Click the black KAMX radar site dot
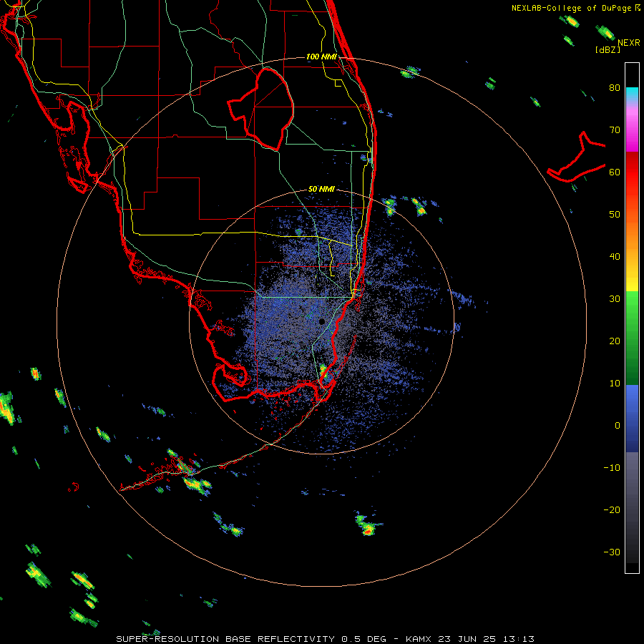The image size is (644, 644). (322, 321)
